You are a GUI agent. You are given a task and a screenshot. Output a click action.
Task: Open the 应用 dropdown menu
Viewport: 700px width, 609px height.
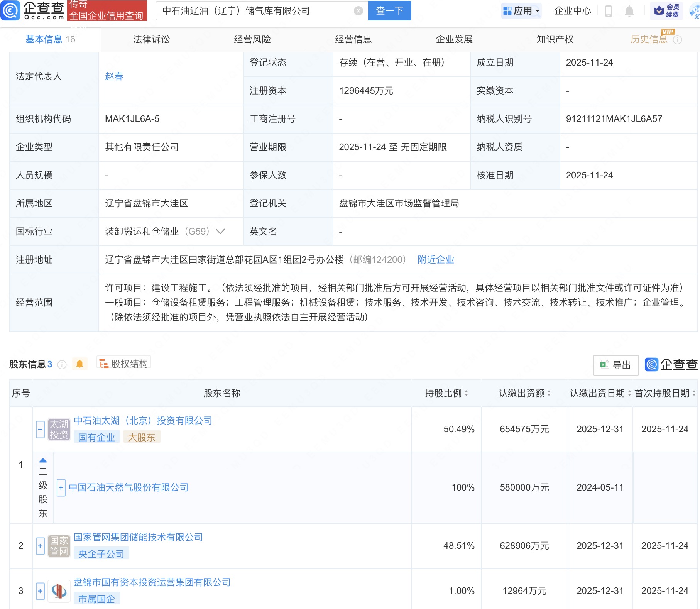pos(522,11)
